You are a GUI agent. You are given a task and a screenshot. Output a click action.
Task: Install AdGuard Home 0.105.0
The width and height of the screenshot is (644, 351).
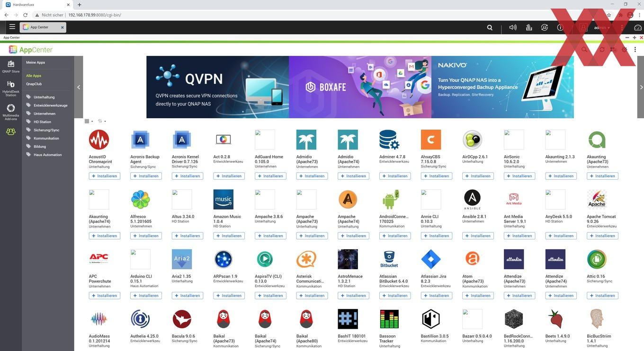270,176
